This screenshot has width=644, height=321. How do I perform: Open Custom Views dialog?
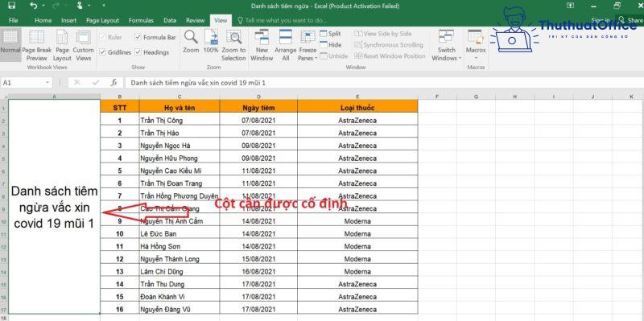[84, 45]
